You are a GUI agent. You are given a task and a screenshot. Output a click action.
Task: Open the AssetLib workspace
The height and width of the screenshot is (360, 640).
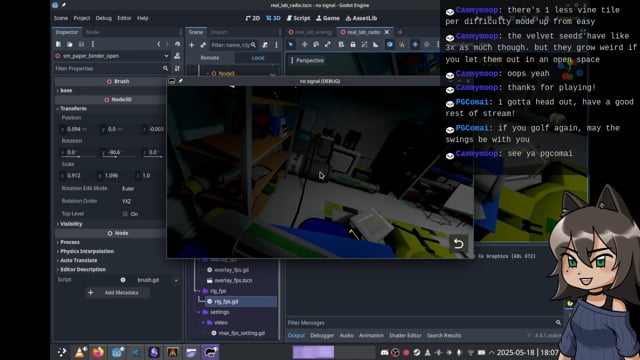pyautogui.click(x=361, y=18)
